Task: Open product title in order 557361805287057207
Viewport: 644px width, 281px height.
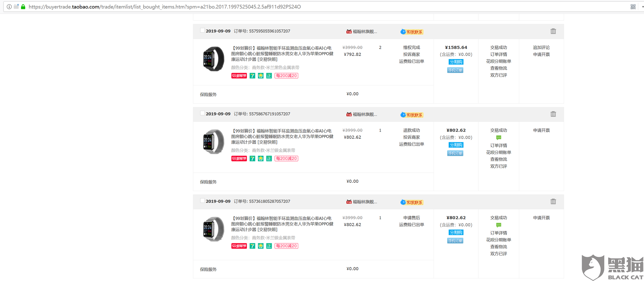Action: pyautogui.click(x=282, y=224)
